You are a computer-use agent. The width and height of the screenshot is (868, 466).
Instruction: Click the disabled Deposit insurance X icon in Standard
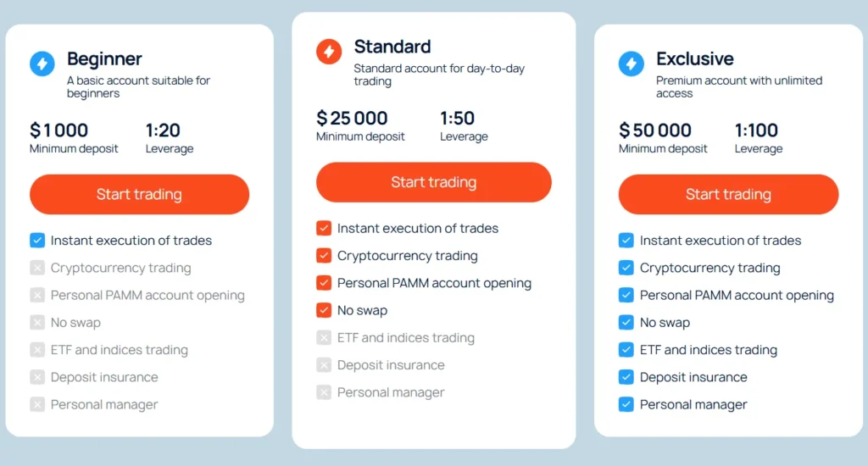(x=324, y=365)
